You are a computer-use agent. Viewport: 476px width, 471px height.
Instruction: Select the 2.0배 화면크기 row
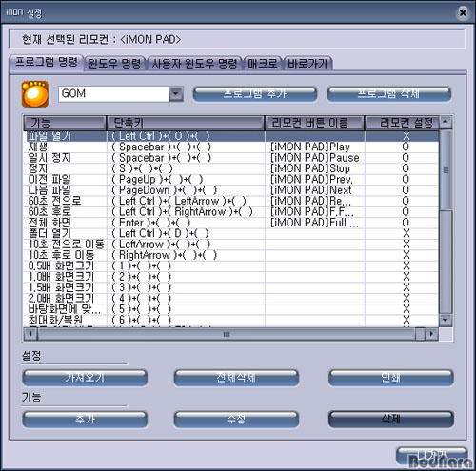click(231, 298)
